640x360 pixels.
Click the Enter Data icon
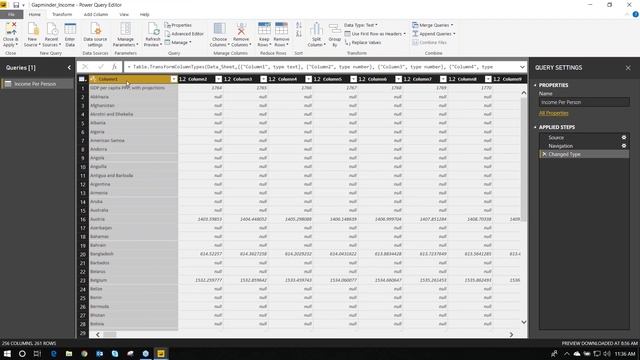coord(70,29)
